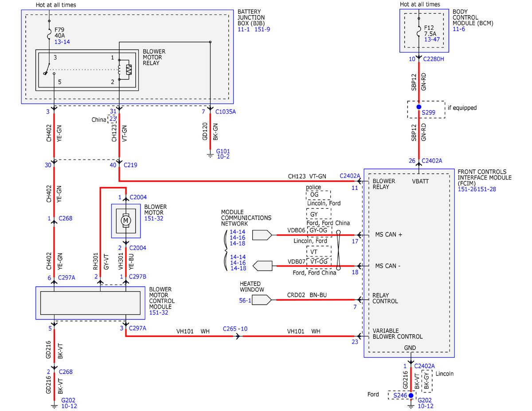
Task: Click the VH101 WH label left of C265
Action: [x=192, y=331]
